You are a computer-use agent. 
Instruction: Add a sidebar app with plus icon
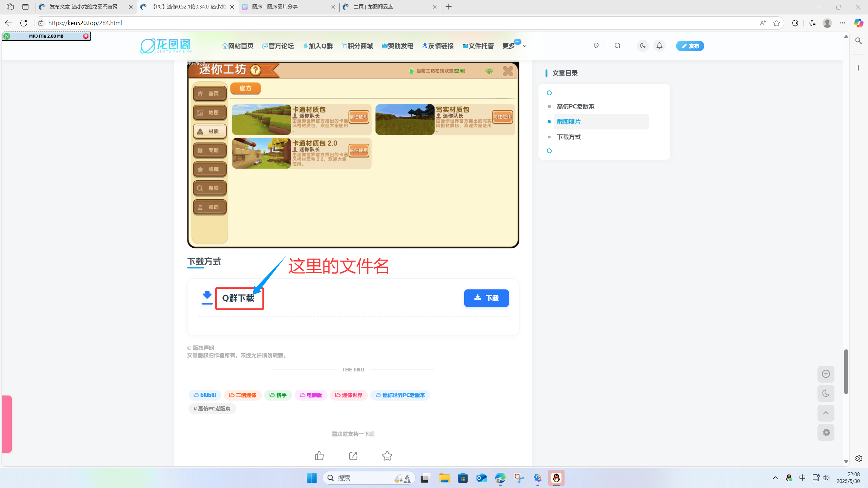[859, 68]
